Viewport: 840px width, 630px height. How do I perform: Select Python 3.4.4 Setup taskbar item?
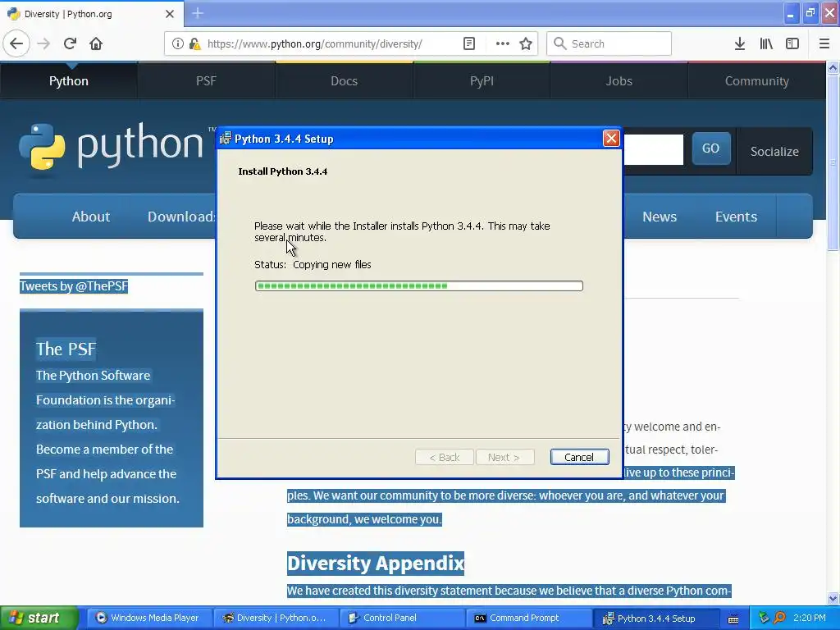(655, 619)
